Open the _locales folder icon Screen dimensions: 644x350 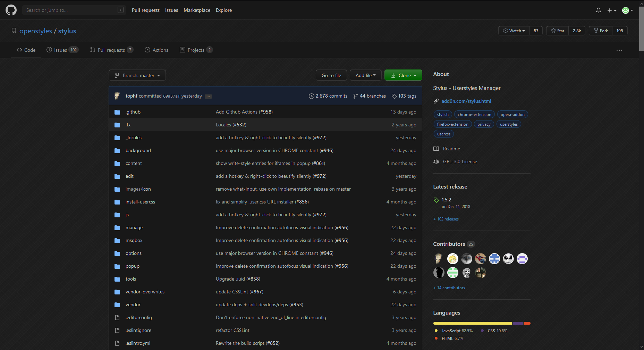(117, 138)
